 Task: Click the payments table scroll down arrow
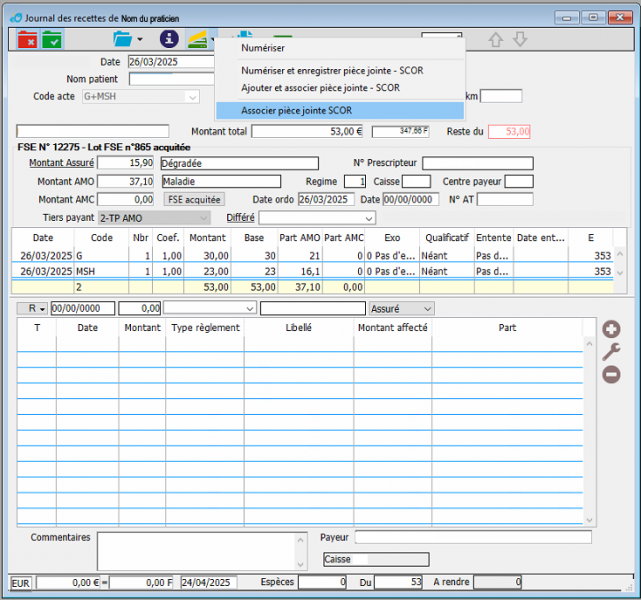(x=589, y=520)
